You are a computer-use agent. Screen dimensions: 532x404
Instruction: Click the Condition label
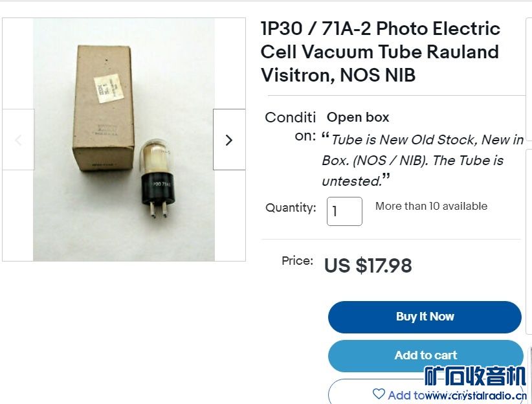click(x=291, y=126)
